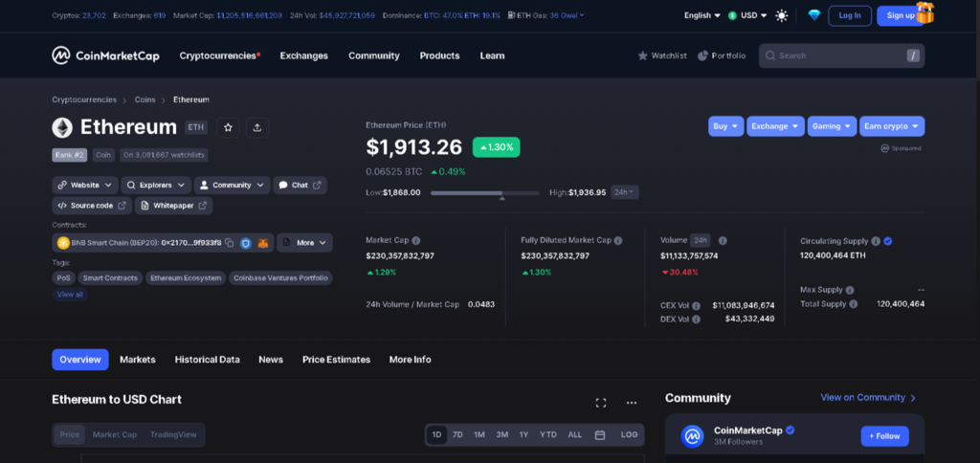Switch to the Price Estimates tab
This screenshot has height=463, width=980.
336,360
